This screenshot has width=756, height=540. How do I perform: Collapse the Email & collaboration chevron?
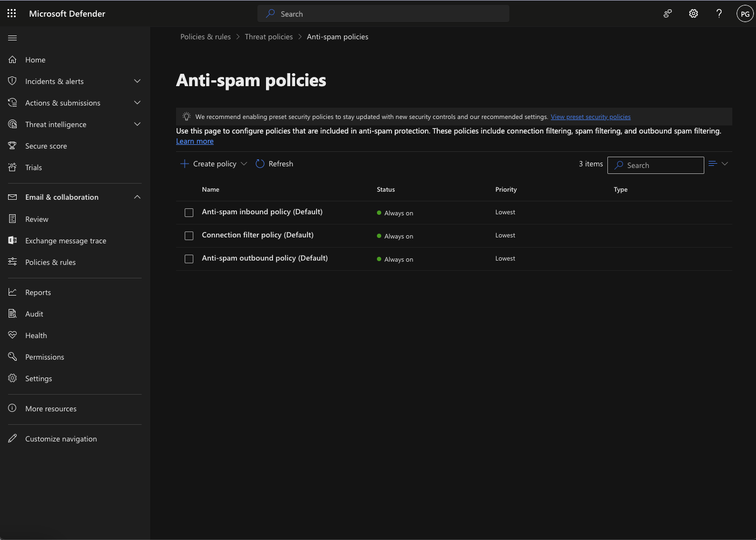click(137, 197)
